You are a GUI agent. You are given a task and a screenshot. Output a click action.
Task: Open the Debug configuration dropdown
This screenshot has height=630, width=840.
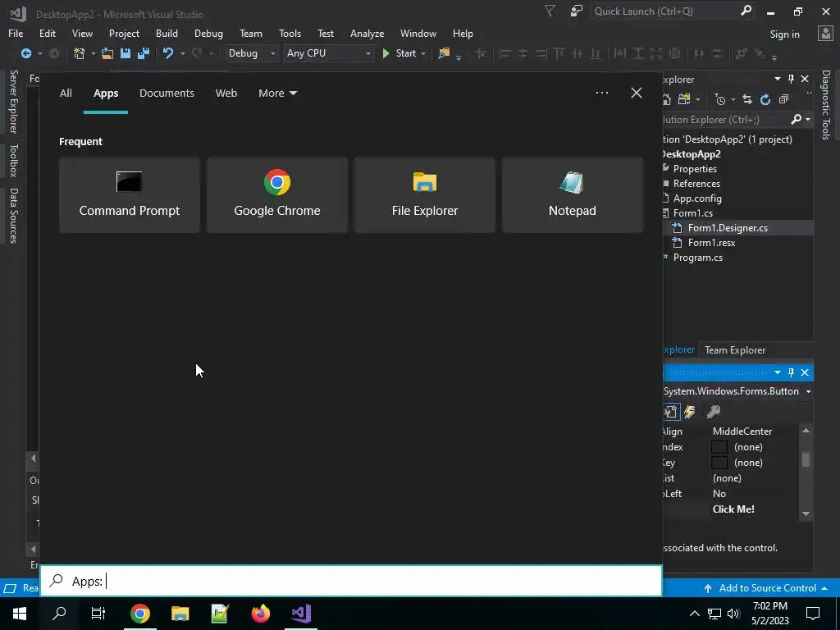251,53
